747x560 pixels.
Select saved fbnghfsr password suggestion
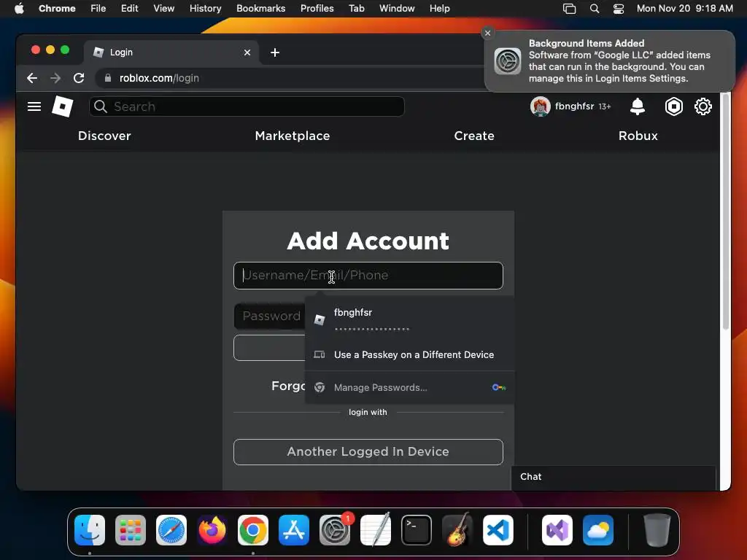click(x=410, y=319)
